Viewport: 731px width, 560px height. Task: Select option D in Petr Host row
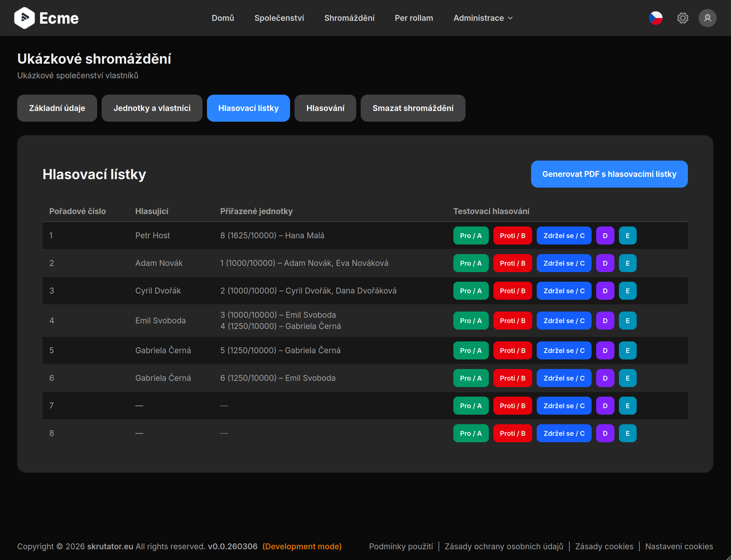click(605, 236)
